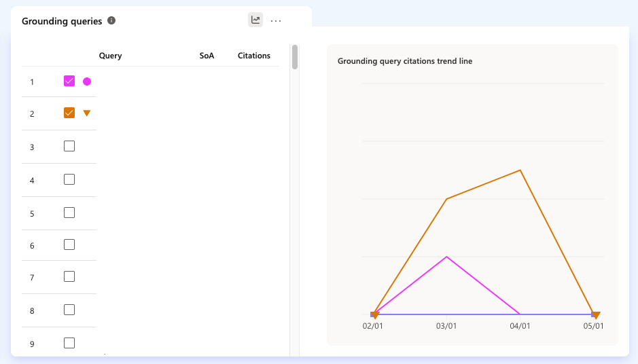Uncheck the magenta checkbox for query 1

tap(69, 81)
